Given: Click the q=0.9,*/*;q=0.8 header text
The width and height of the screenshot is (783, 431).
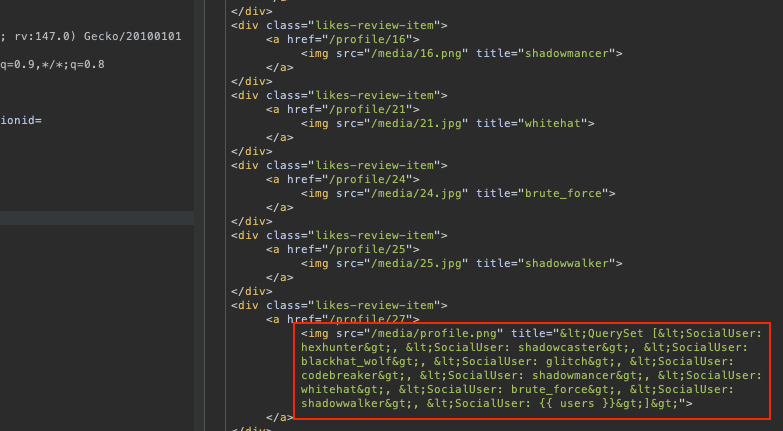Looking at the screenshot, I should coord(52,65).
